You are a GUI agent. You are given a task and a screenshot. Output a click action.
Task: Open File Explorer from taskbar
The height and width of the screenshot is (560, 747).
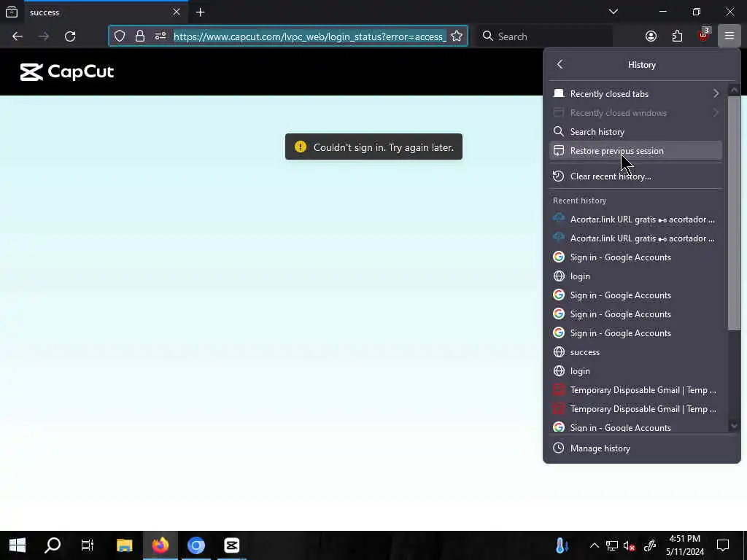pyautogui.click(x=124, y=545)
